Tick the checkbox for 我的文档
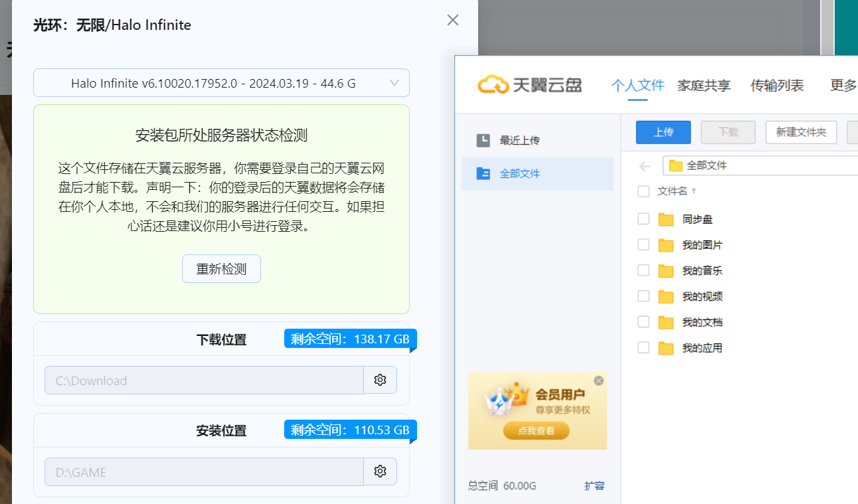This screenshot has height=504, width=858. tap(643, 321)
